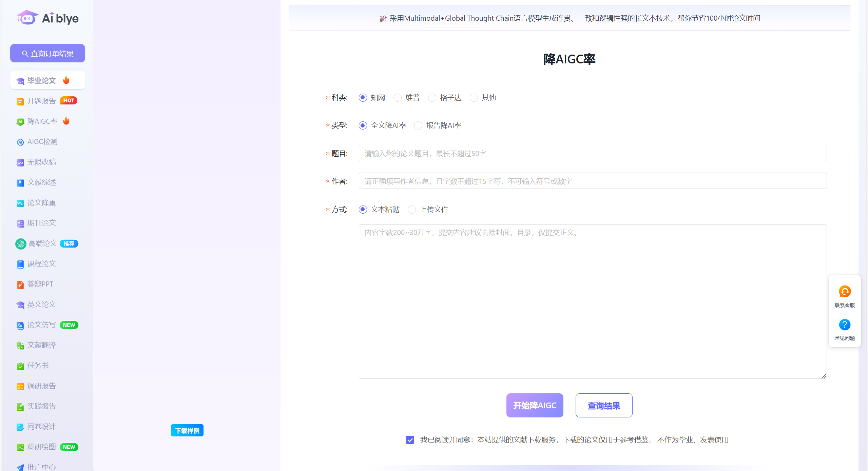Click the 联系客服 headset icon

click(x=844, y=291)
